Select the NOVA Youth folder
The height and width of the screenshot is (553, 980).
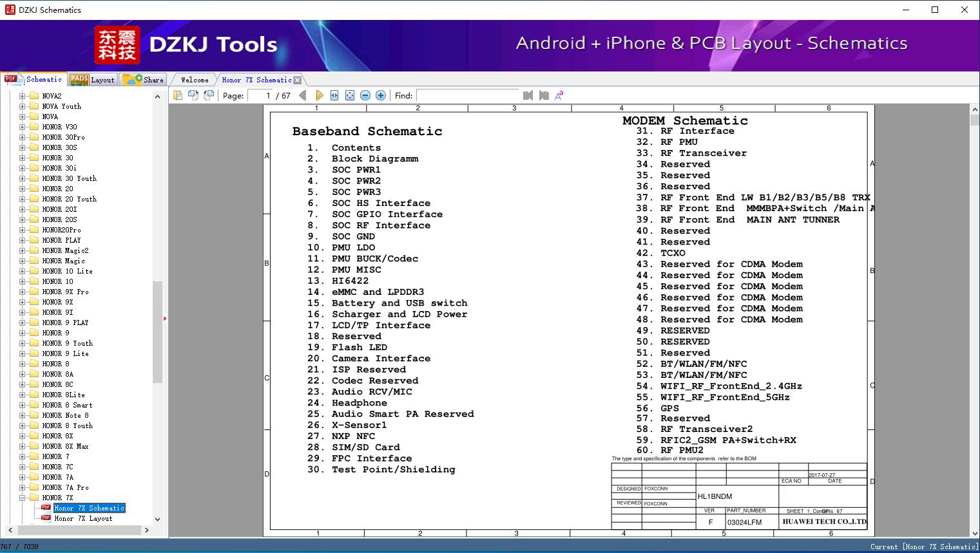coord(62,106)
